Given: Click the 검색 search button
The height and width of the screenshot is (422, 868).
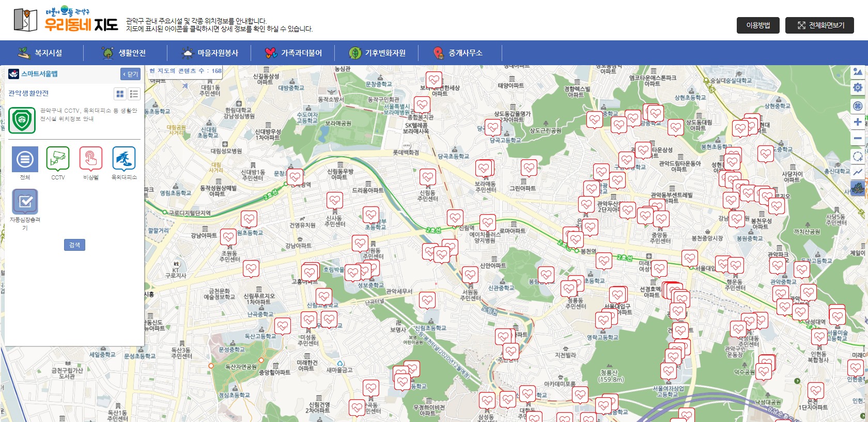Looking at the screenshot, I should click(x=74, y=245).
